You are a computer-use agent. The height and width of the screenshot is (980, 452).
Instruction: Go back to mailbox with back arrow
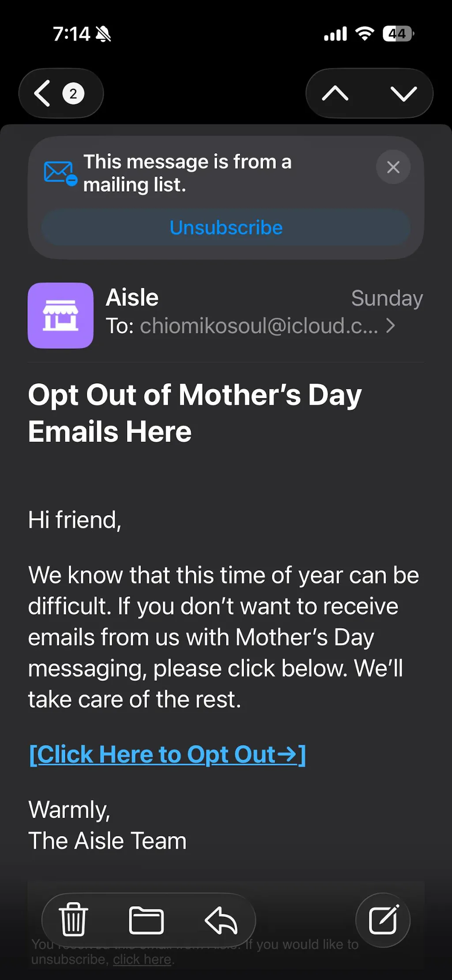[x=43, y=93]
